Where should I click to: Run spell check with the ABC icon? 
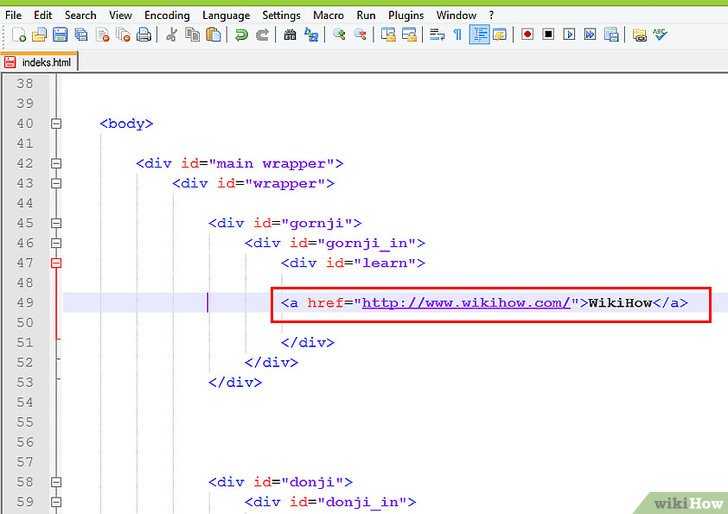tap(660, 35)
